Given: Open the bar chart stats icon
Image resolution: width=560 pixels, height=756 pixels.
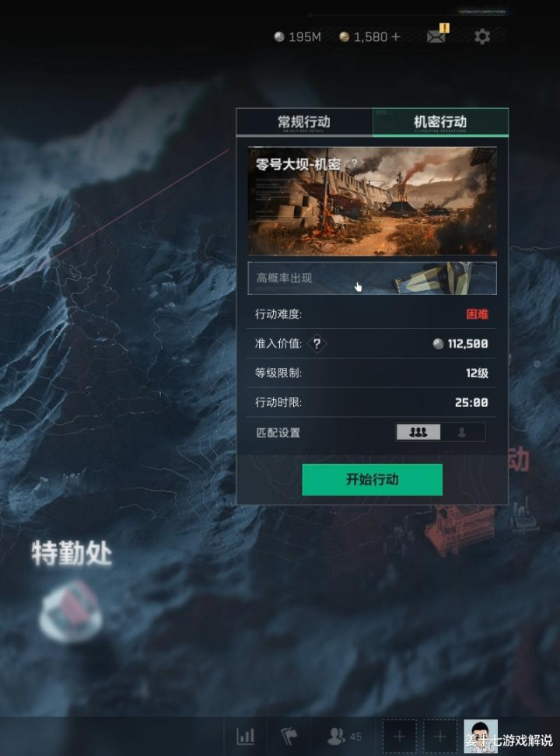Looking at the screenshot, I should (x=246, y=737).
